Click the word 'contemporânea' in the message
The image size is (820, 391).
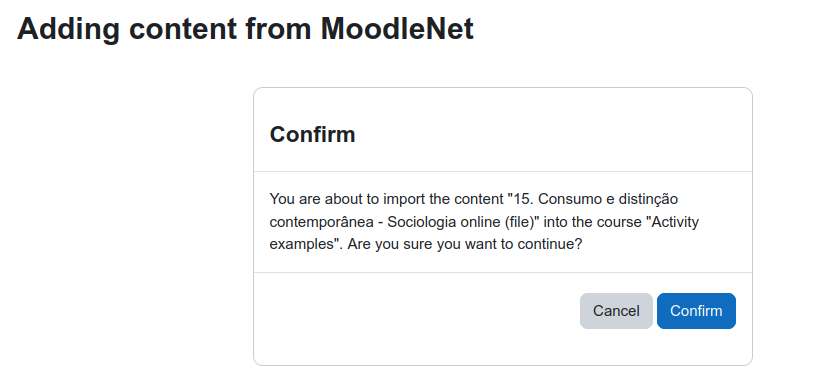[322, 222]
